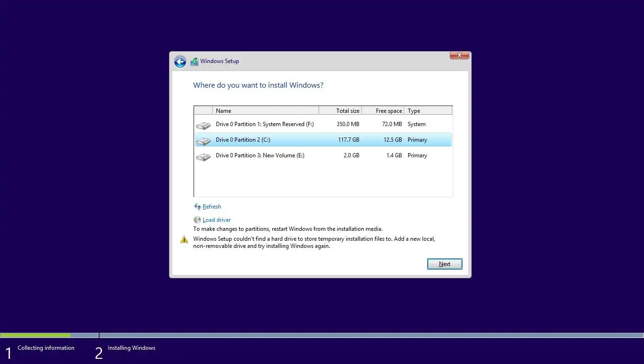Click the Load driver disc icon

[197, 220]
